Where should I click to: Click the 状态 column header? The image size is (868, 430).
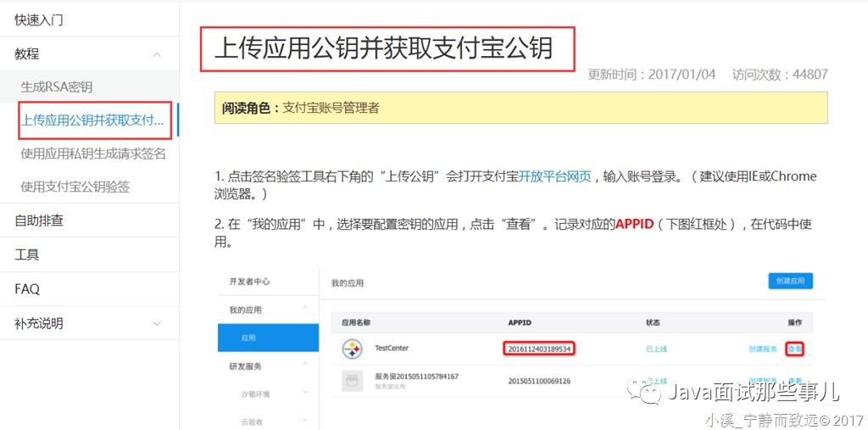coord(653,322)
